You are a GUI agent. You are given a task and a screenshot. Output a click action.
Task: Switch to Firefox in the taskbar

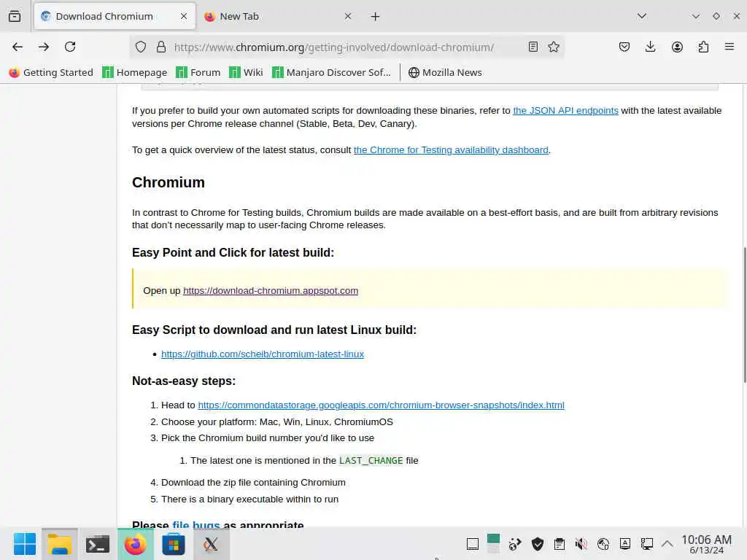pyautogui.click(x=136, y=544)
